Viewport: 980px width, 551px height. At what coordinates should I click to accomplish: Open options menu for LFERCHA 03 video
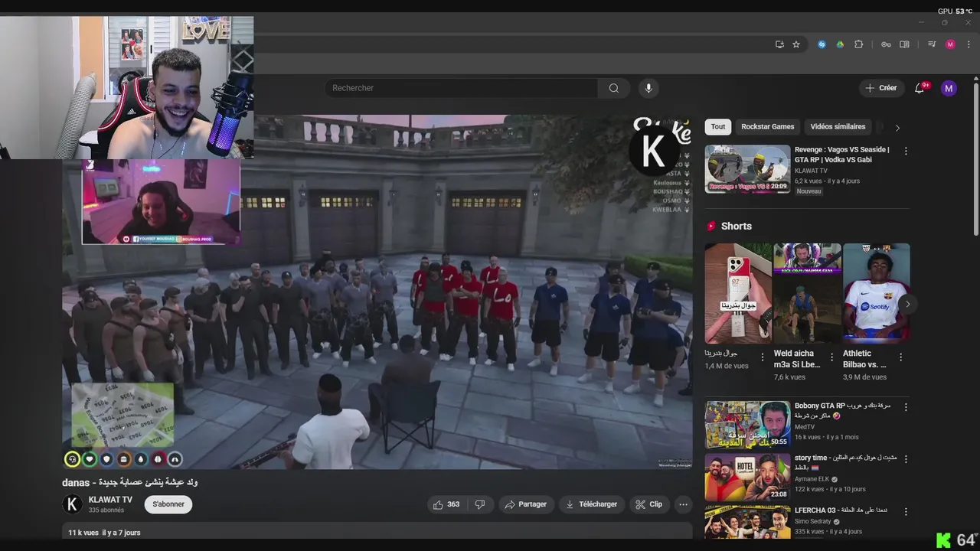click(906, 511)
